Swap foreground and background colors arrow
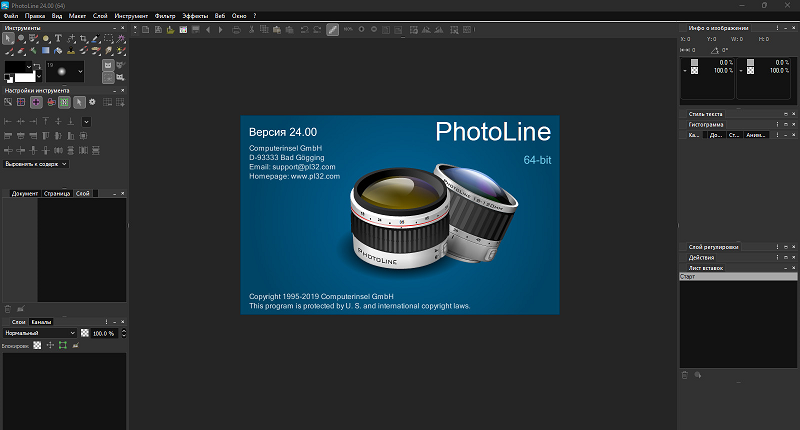The height and width of the screenshot is (430, 800). (37, 66)
